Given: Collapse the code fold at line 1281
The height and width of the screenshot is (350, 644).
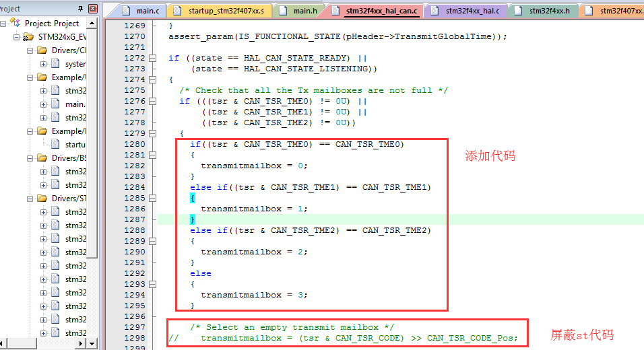Looking at the screenshot, I should click(x=153, y=155).
